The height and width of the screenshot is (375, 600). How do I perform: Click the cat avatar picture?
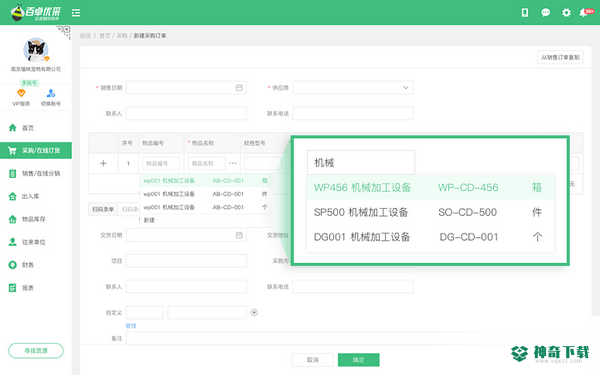(x=36, y=50)
